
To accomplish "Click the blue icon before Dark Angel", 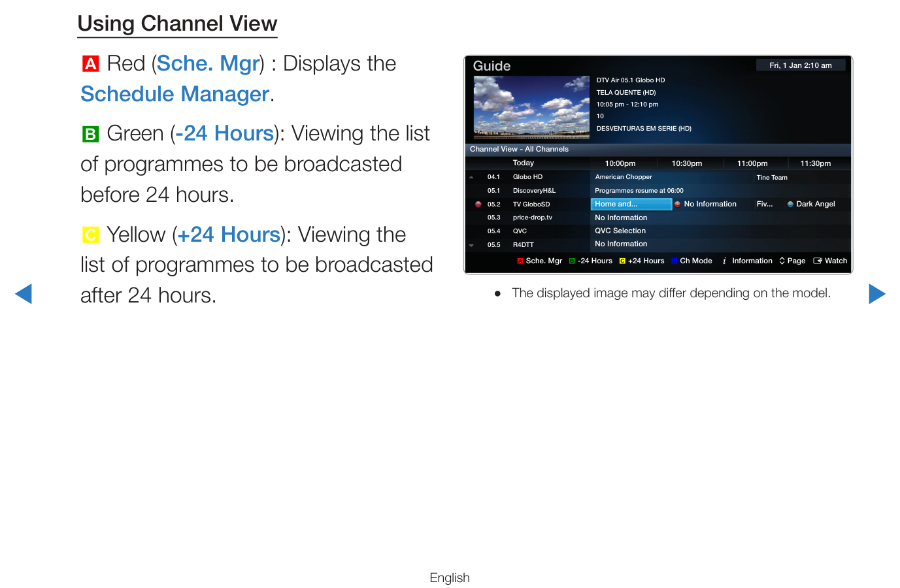I will (790, 204).
